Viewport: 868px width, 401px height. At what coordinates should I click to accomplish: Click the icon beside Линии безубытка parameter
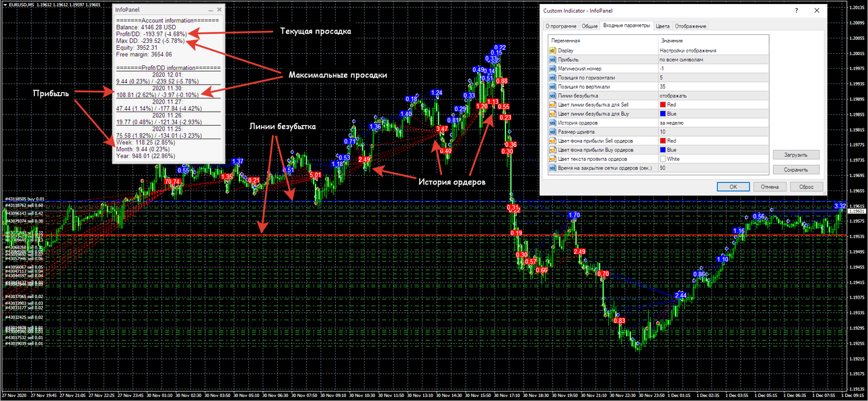[552, 96]
